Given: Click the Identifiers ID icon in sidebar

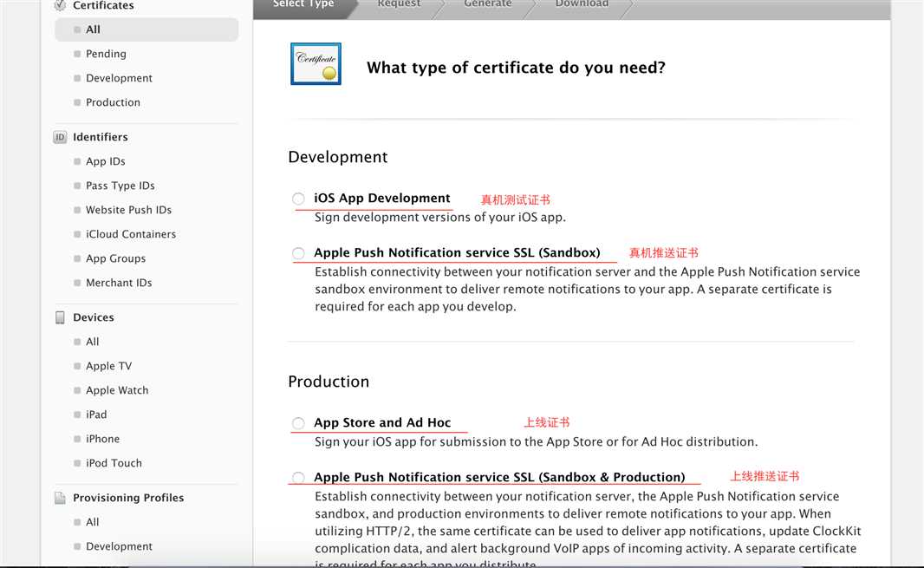Looking at the screenshot, I should (60, 137).
